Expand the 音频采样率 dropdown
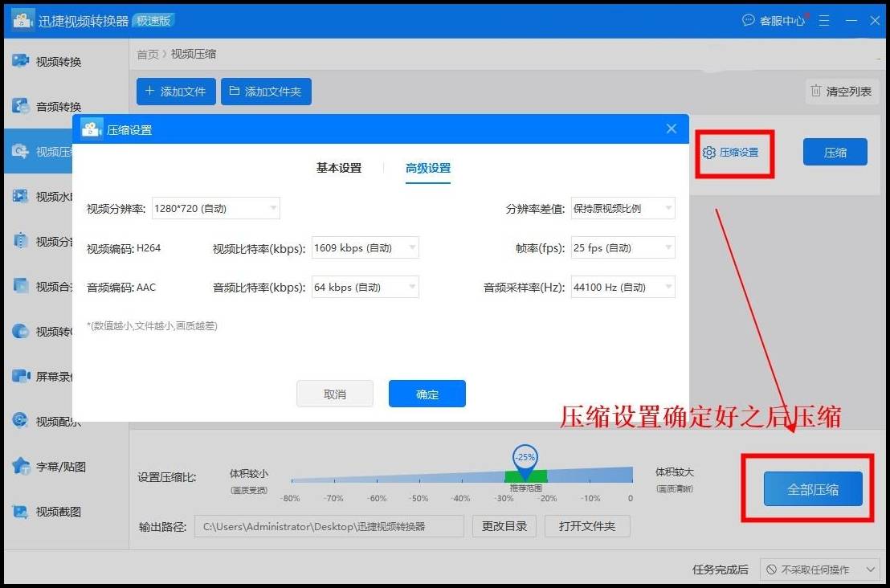The height and width of the screenshot is (588, 890). 623,288
